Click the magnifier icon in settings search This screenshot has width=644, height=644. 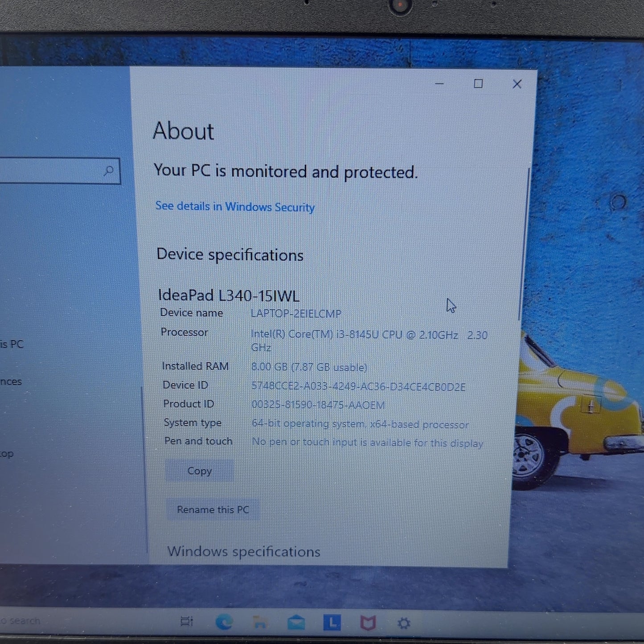tap(108, 171)
